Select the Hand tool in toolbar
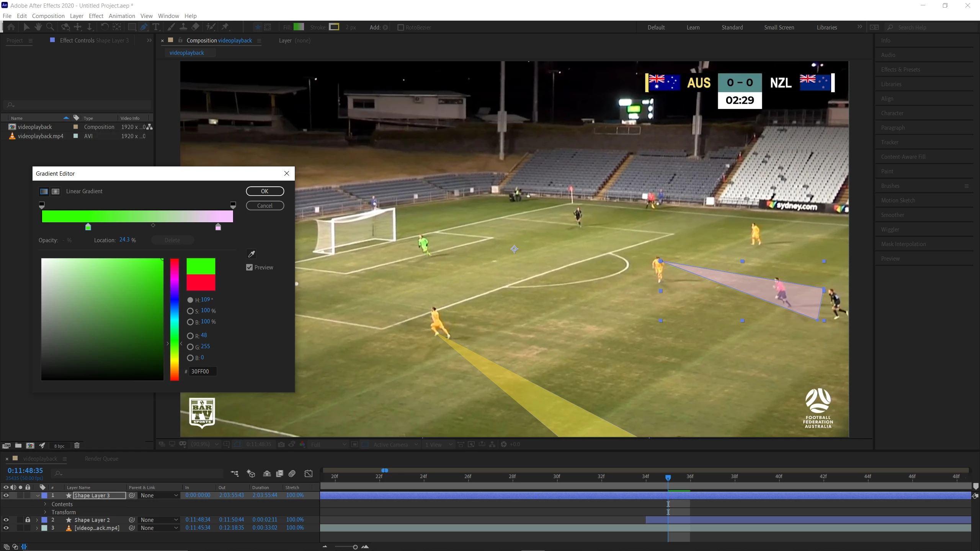This screenshot has height=551, width=980. pos(38,27)
